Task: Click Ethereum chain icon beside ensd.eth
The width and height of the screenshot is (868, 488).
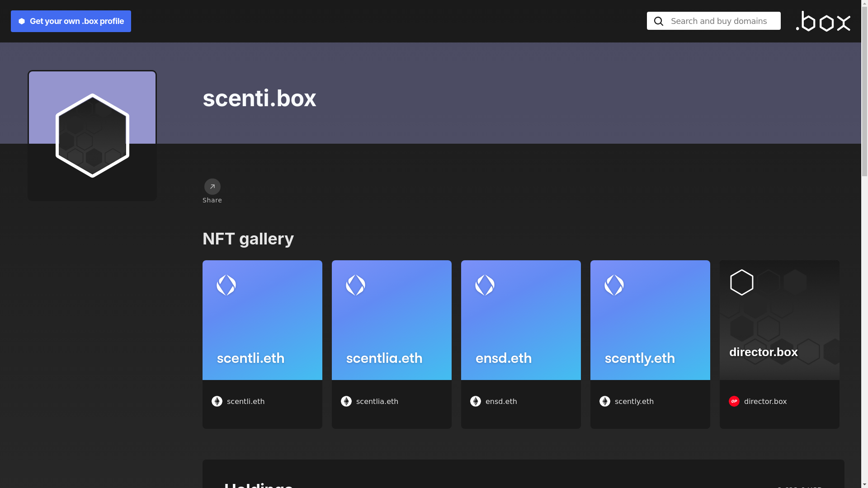Action: (476, 401)
